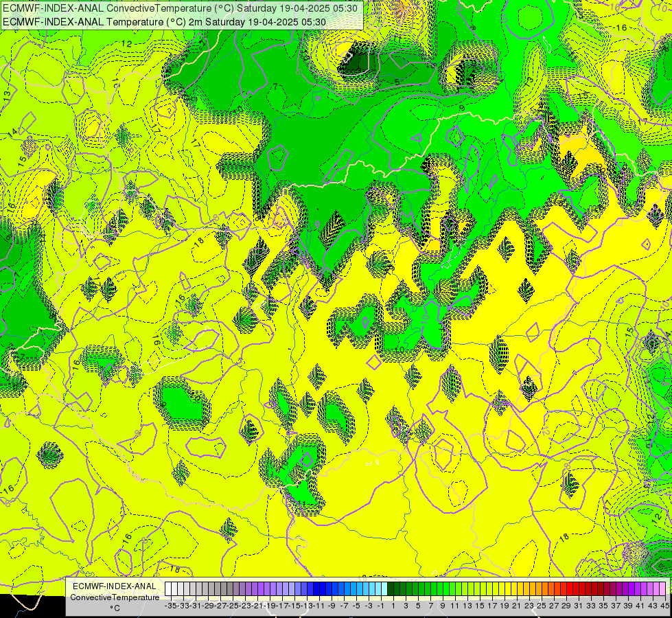The width and height of the screenshot is (672, 618).
Task: Pick the darkest green swatch next to the light cyan swatch
Action: pyautogui.click(x=391, y=588)
